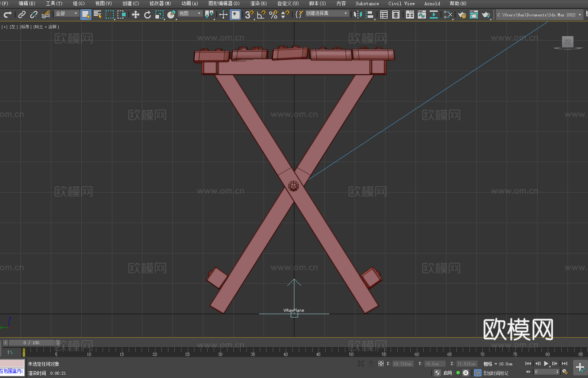Screen dimensions: 588x378
Task: Click Bind to Space Warp icon
Action: click(x=46, y=14)
